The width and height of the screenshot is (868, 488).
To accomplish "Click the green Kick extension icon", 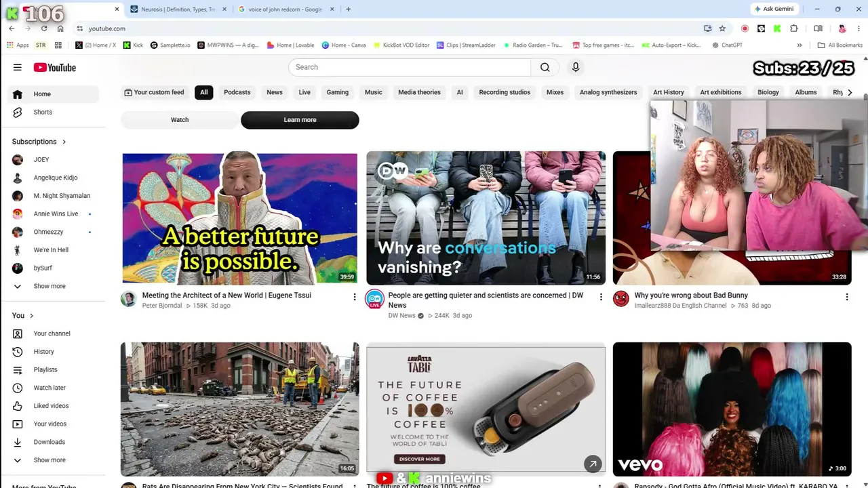I will tap(777, 28).
